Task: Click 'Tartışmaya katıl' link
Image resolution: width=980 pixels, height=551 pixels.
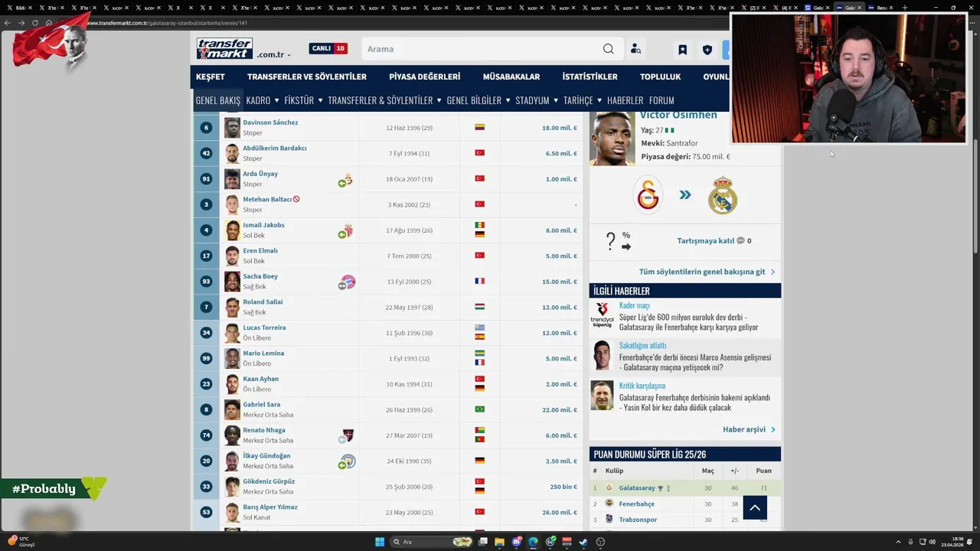Action: (x=706, y=240)
